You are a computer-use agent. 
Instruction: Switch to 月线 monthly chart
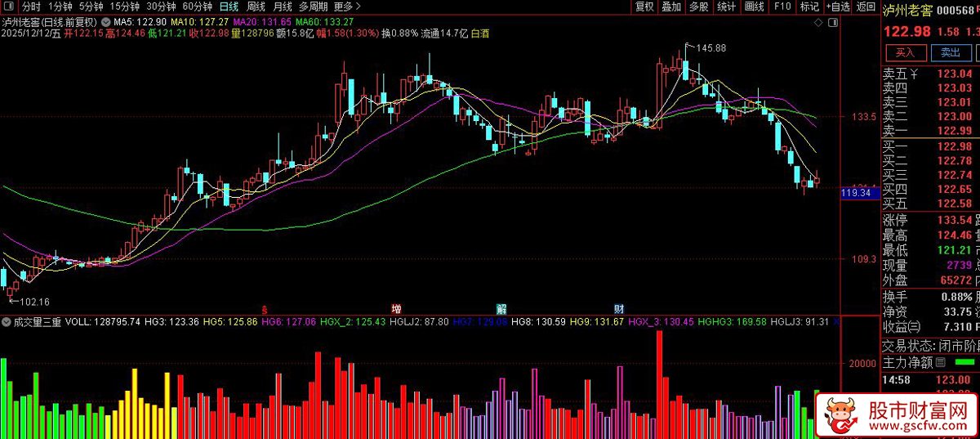click(283, 7)
